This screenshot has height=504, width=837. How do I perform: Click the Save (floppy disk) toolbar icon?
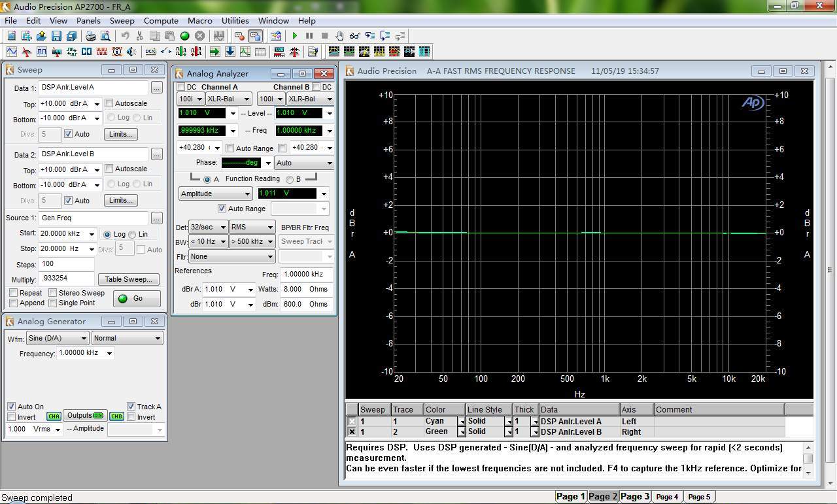(56, 36)
